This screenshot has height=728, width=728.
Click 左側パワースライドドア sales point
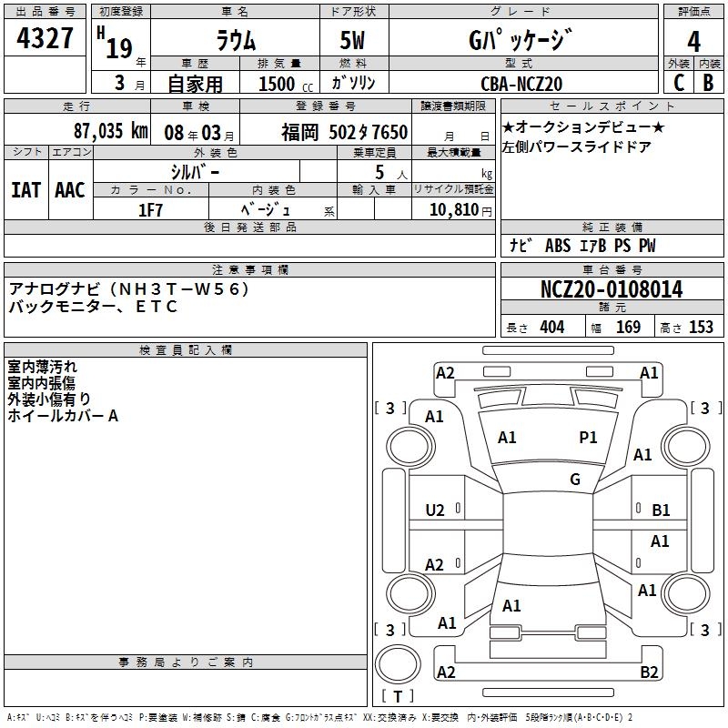tap(577, 147)
